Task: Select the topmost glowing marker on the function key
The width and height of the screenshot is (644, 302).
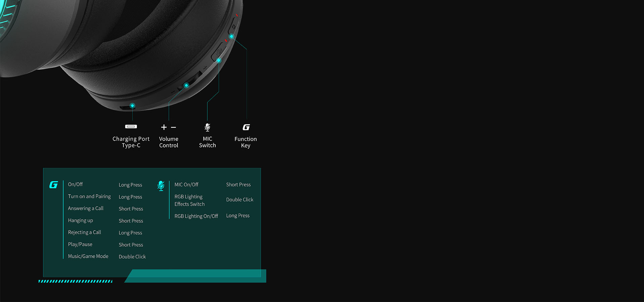Action: 231,36
